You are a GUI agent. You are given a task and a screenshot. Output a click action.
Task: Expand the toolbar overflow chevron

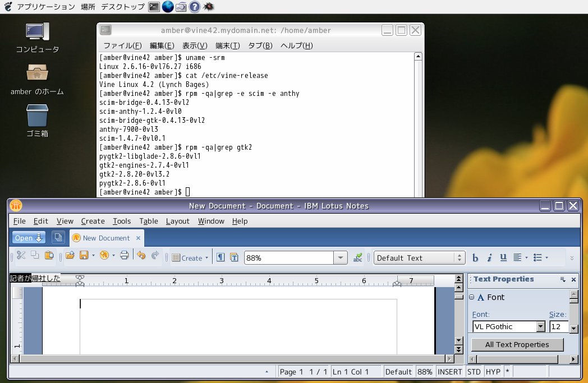coord(572,258)
